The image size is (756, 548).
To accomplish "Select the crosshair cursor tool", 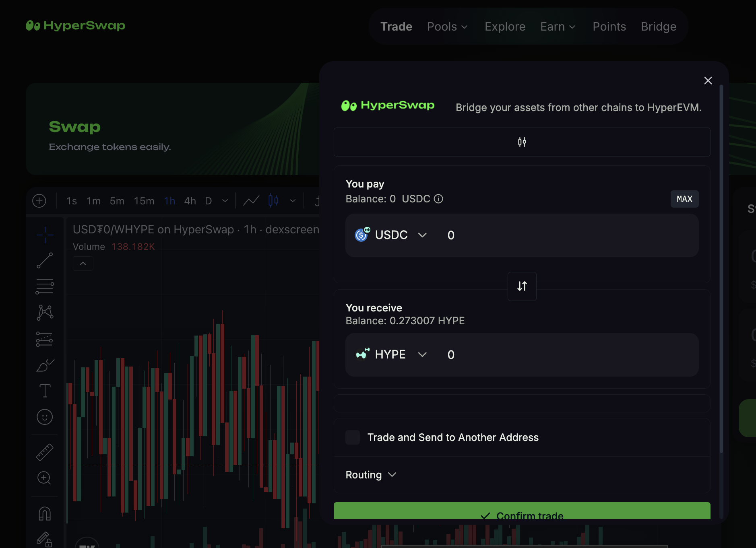I will (x=45, y=235).
